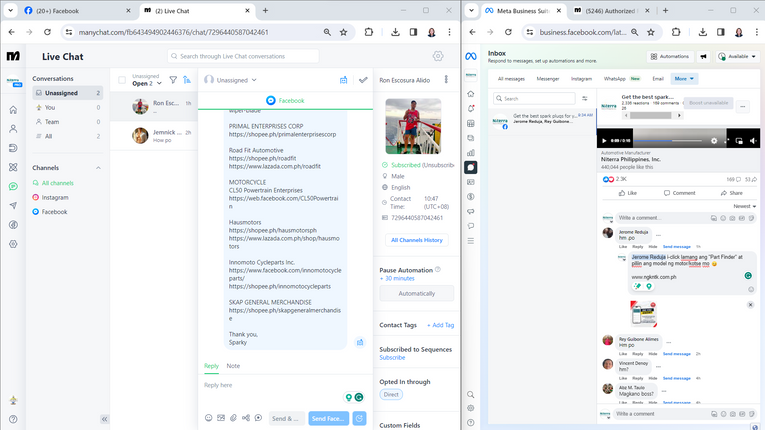Click All Channels History button

(x=417, y=240)
